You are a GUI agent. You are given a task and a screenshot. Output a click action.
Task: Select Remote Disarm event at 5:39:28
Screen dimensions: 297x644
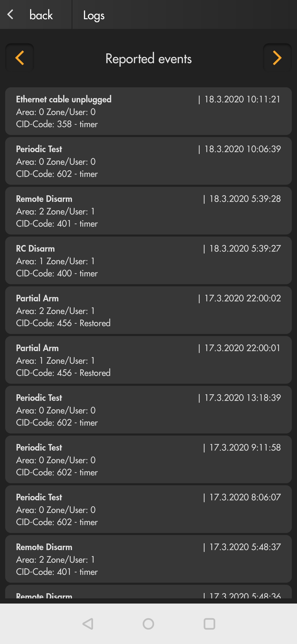pos(148,211)
